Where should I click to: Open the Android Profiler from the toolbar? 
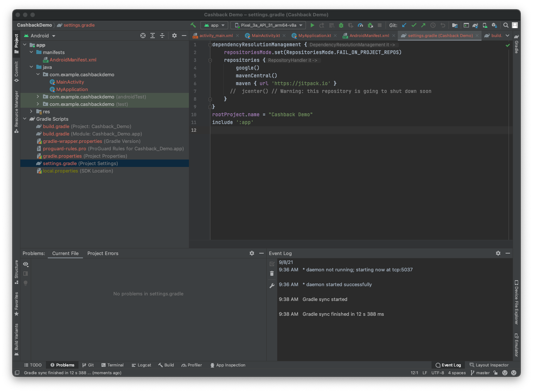(360, 25)
